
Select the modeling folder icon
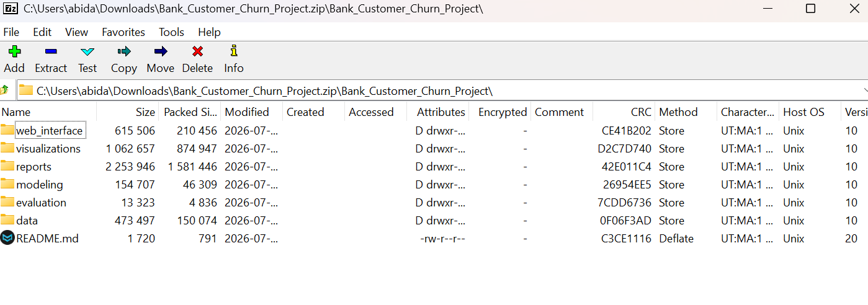click(7, 184)
